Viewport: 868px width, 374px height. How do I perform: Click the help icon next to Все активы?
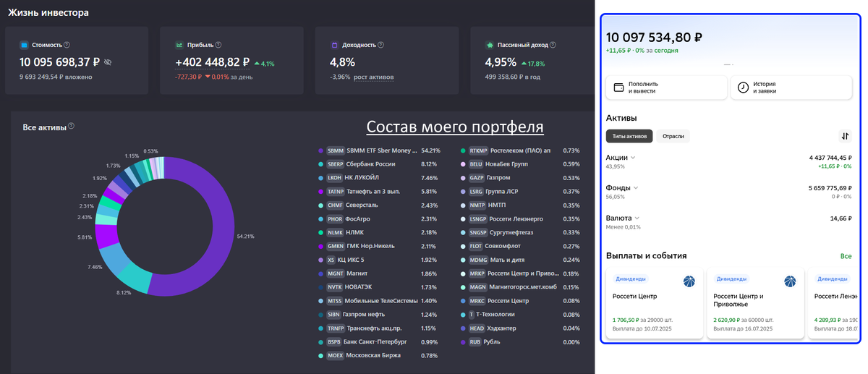71,127
